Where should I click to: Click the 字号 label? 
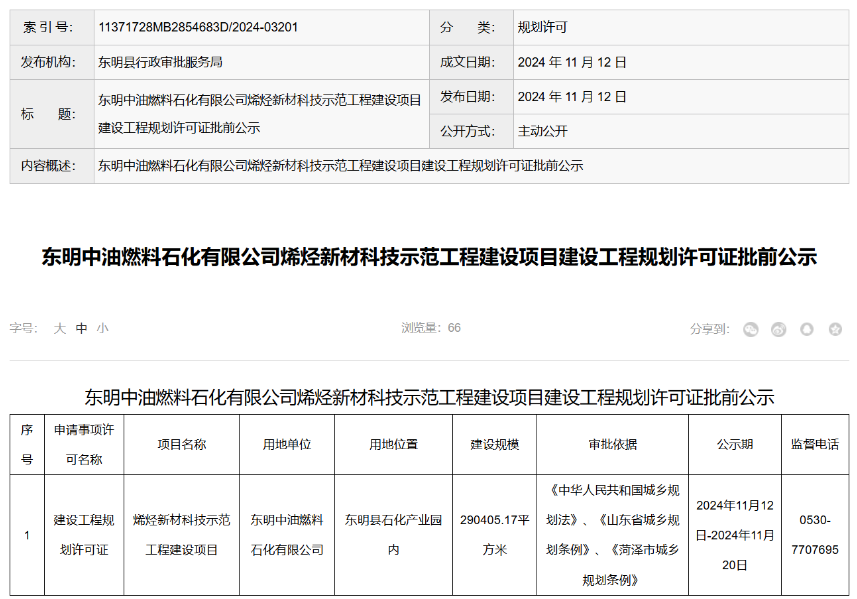[23, 328]
